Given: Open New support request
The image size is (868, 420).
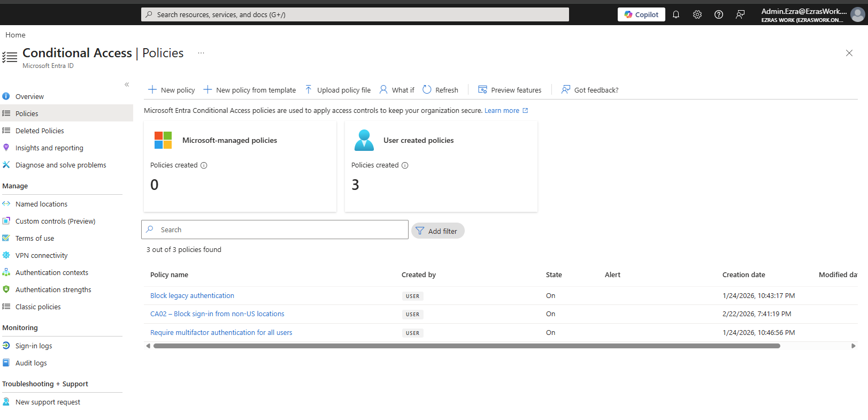Looking at the screenshot, I should 48,402.
